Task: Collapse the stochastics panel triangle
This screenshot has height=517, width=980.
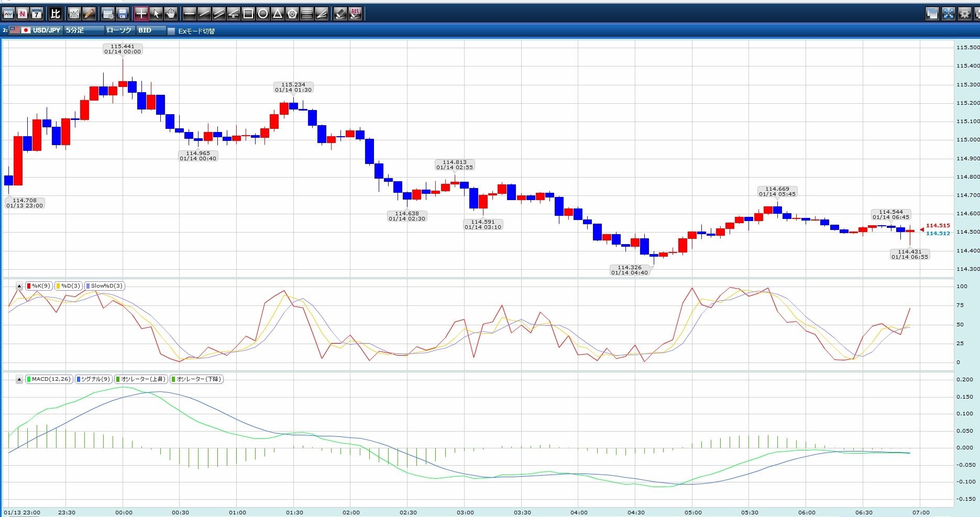Action: [x=19, y=286]
